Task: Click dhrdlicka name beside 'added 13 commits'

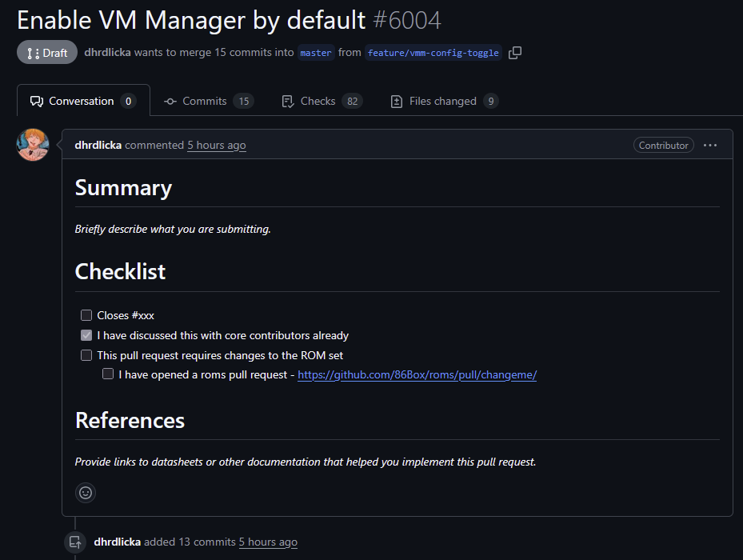Action: tap(117, 542)
